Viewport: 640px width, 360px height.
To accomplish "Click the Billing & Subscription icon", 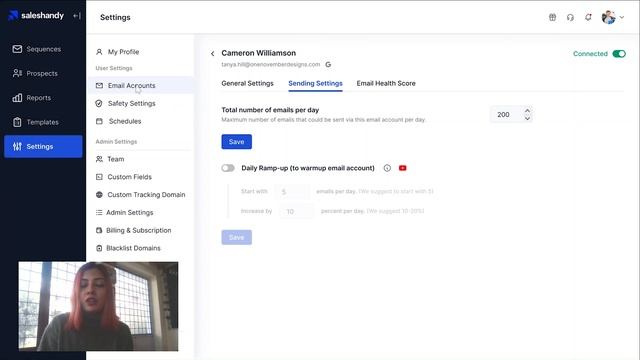I will coord(99,230).
